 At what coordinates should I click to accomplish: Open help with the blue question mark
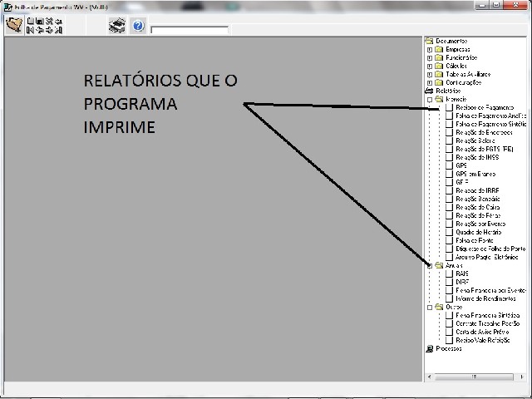[138, 26]
